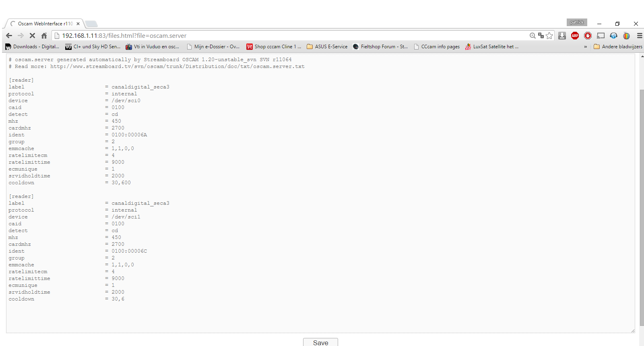Go back to the previous page
This screenshot has height=346, width=644.
[9, 36]
